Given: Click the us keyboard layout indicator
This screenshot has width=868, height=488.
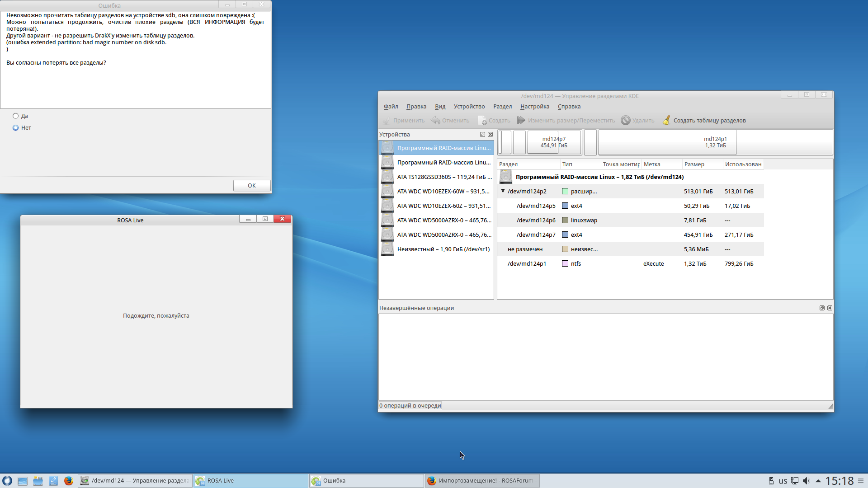Looking at the screenshot, I should click(x=783, y=481).
